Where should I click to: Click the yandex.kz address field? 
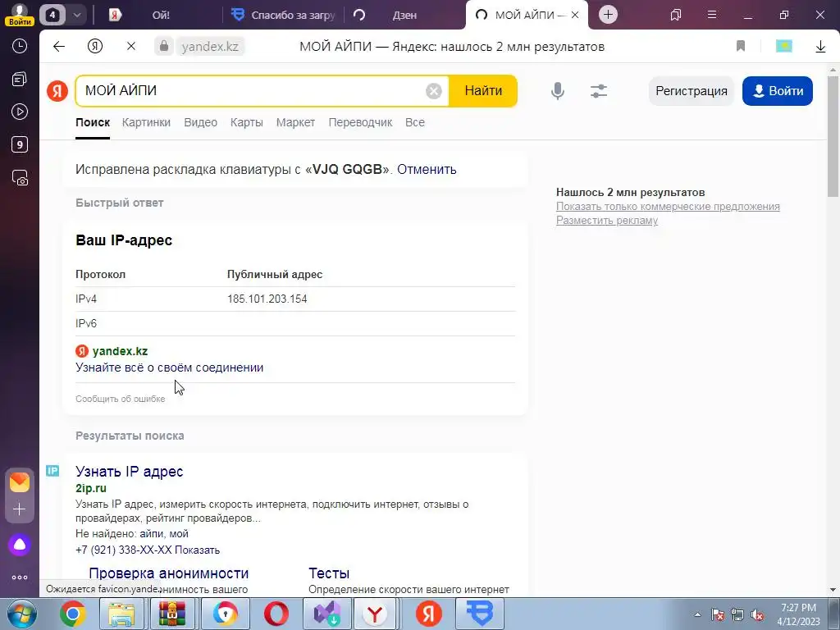click(210, 47)
